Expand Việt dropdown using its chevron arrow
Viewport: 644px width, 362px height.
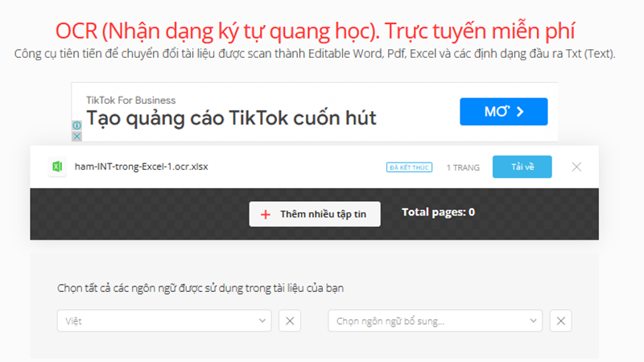tap(262, 321)
